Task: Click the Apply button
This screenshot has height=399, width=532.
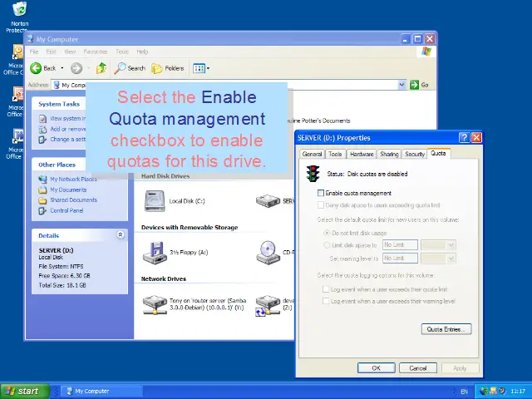Action: point(460,368)
